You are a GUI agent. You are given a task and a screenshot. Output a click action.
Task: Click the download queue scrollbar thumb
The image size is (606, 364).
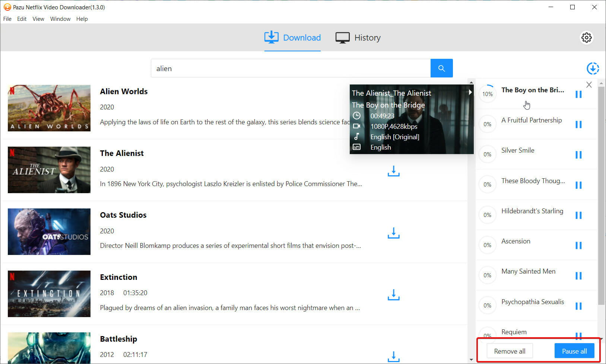[601, 196]
